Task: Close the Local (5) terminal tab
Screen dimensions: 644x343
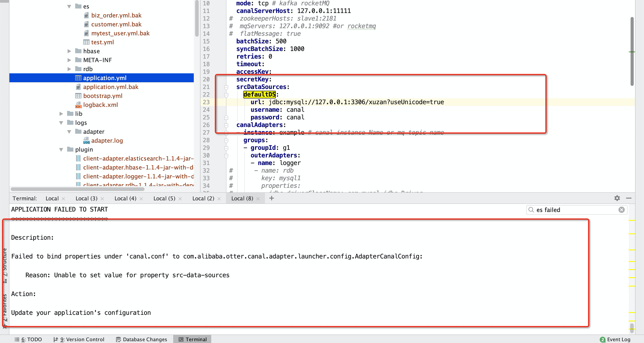Action: pyautogui.click(x=180, y=199)
